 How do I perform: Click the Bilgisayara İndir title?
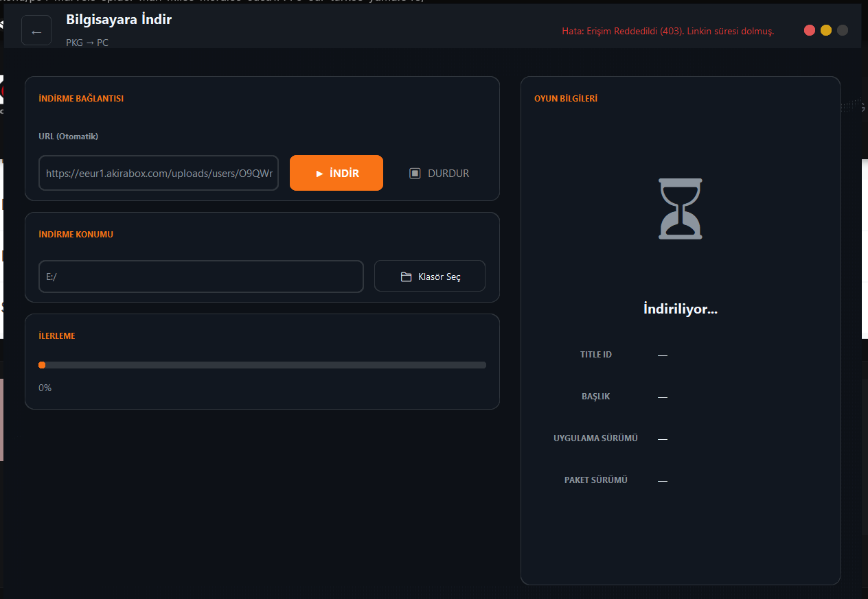(x=119, y=19)
